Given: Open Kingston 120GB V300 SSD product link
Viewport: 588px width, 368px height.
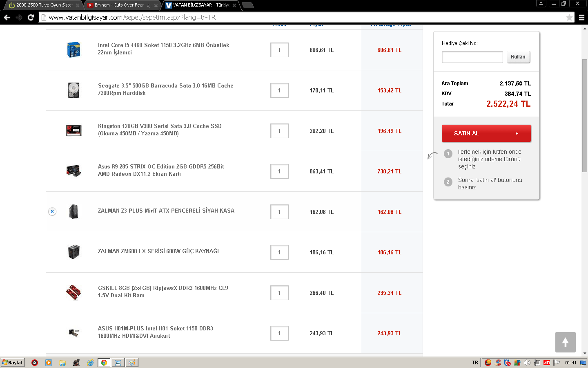Looking at the screenshot, I should (160, 130).
